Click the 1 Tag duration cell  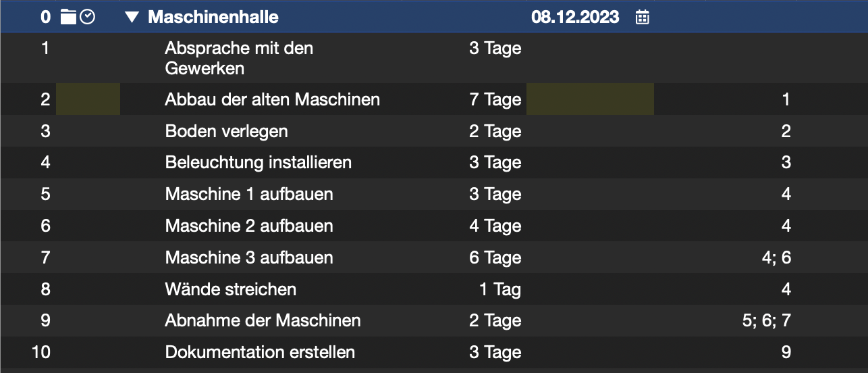point(500,289)
